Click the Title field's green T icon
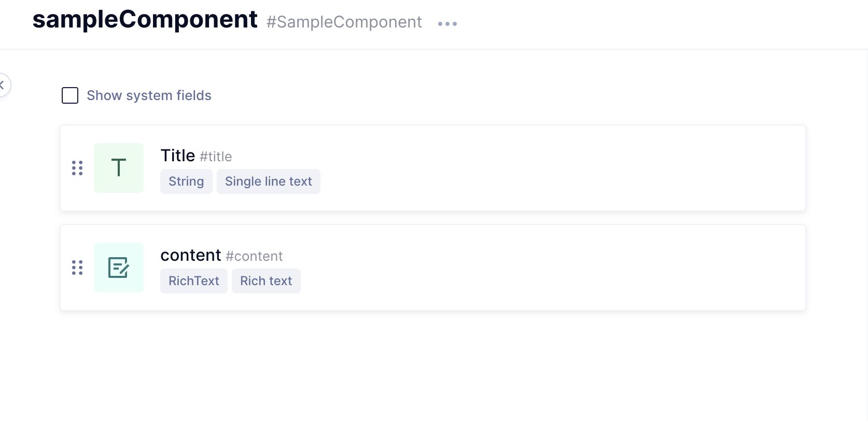 (118, 167)
